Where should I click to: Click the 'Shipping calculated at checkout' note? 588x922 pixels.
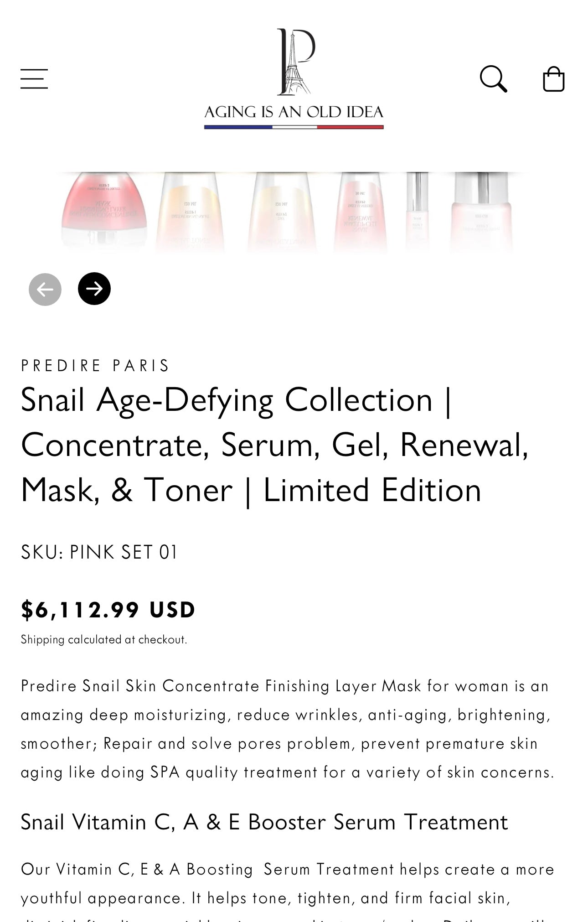pos(127,640)
